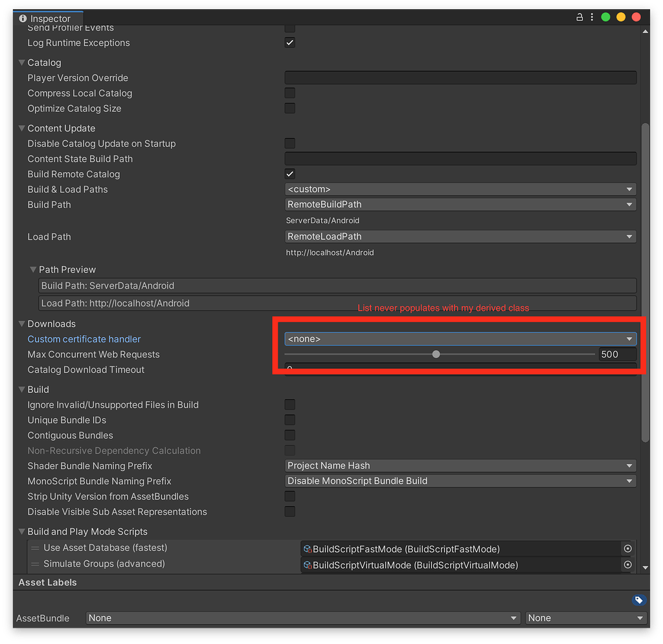Click the drag handle beside Use Asset Database
Screen dimensions: 663x644
(x=35, y=548)
